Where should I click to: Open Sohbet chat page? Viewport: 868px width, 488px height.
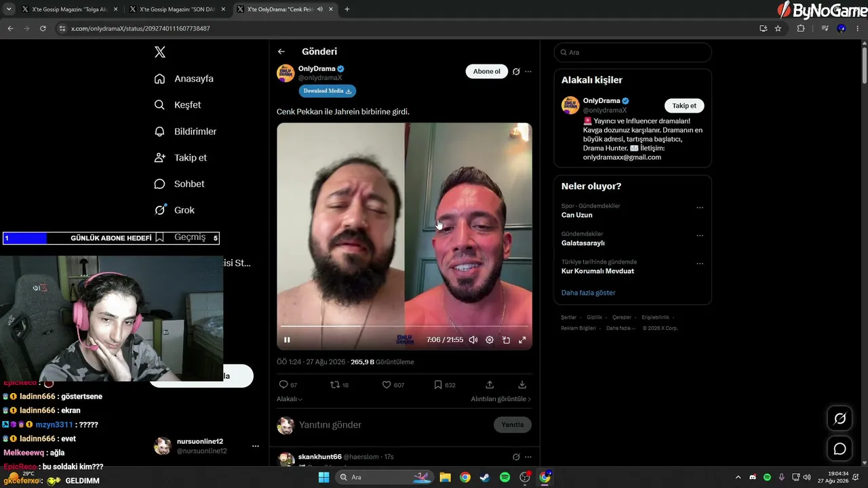pyautogui.click(x=179, y=184)
